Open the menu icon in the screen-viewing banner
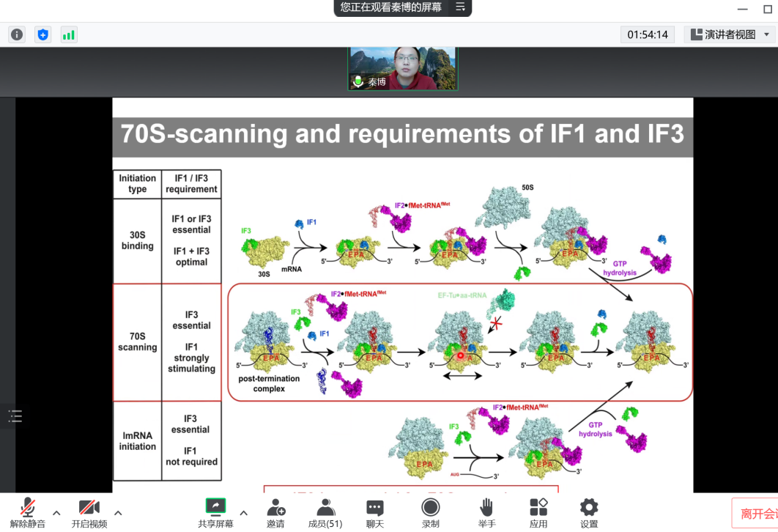778x532 pixels. 460,7
